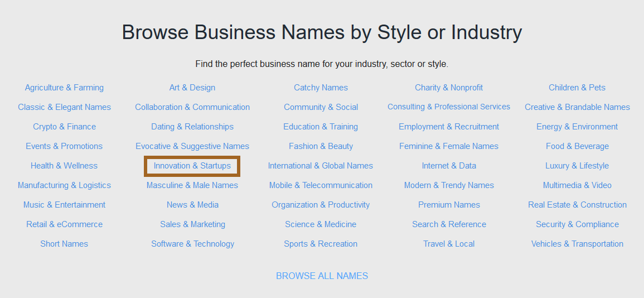
Task: Open Music & Entertainment category
Action: click(64, 205)
